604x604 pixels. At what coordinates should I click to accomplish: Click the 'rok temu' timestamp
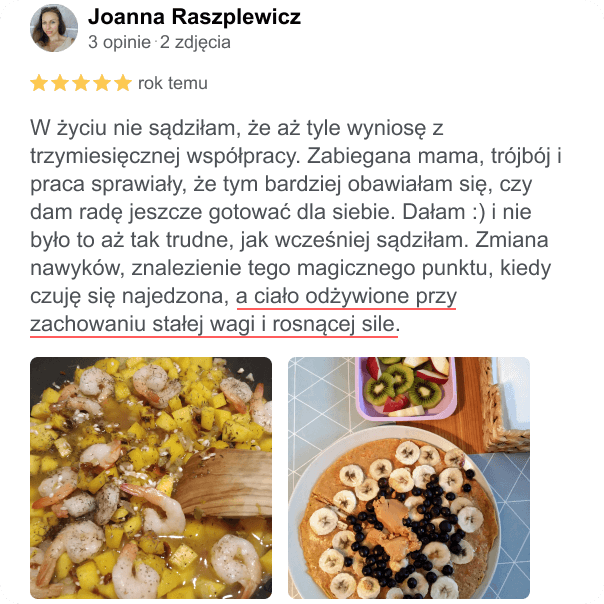click(x=173, y=83)
